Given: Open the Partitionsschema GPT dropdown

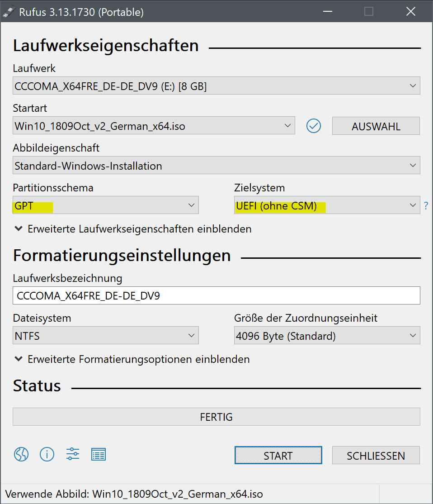Looking at the screenshot, I should pyautogui.click(x=106, y=205).
